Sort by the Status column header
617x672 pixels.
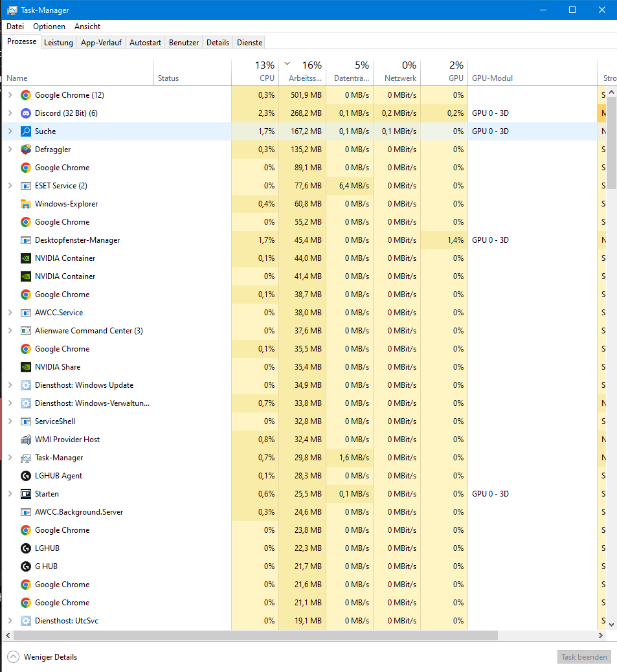(x=192, y=72)
